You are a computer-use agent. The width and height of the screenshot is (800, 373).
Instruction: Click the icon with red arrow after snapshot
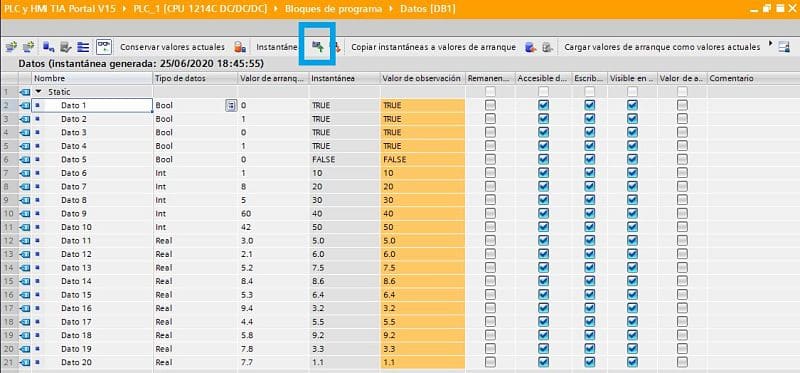pyautogui.click(x=336, y=47)
